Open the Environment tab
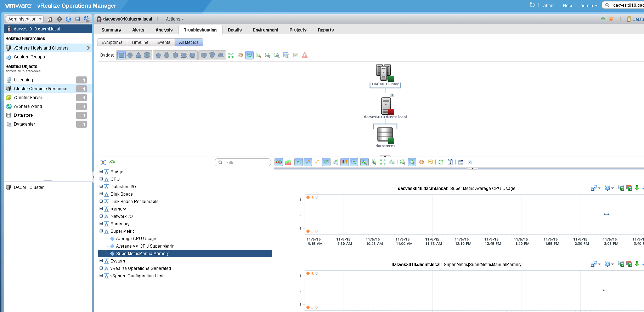 [x=265, y=30]
